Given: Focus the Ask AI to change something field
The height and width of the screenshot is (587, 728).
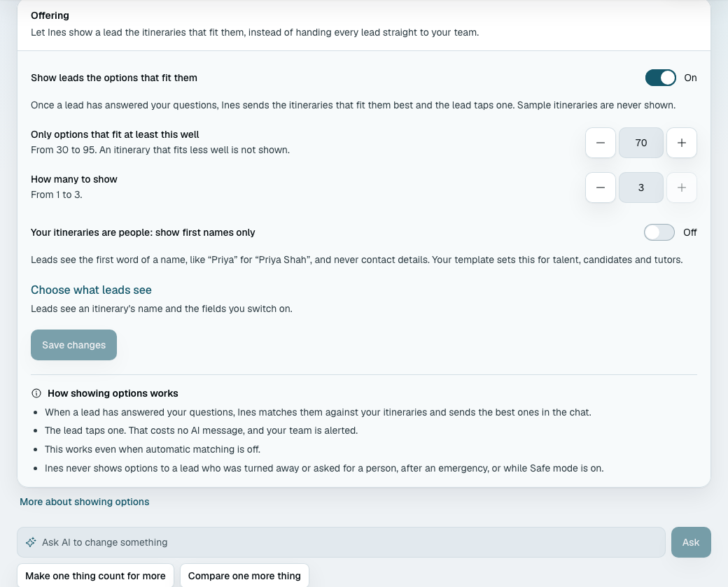Looking at the screenshot, I should point(342,542).
